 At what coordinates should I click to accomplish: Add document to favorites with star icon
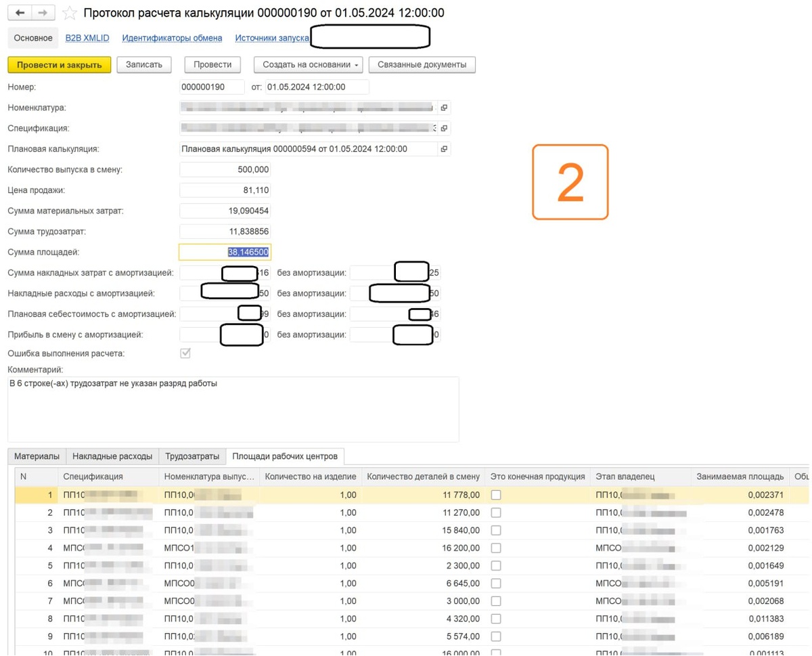[69, 13]
